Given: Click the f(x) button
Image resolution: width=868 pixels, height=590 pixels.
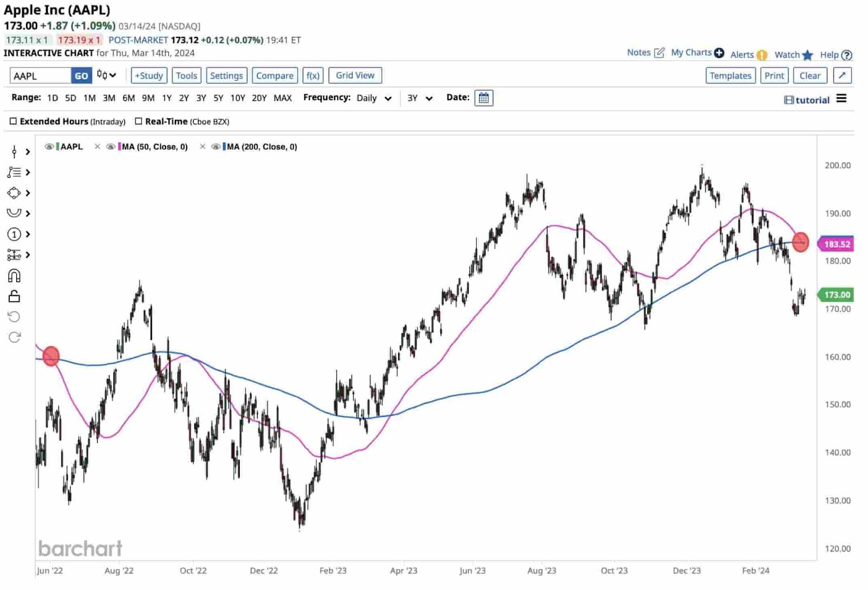Looking at the screenshot, I should click(x=313, y=75).
